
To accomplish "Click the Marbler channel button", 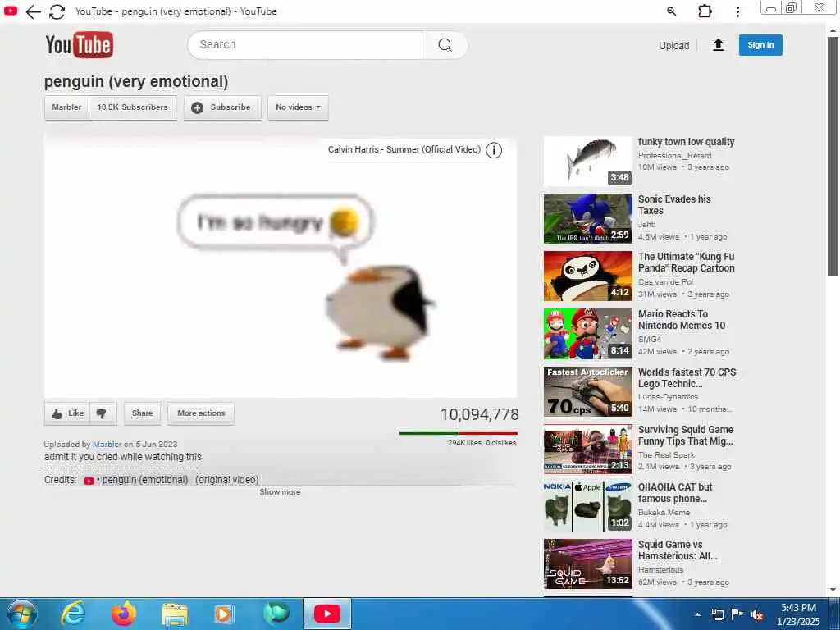I will 67,107.
